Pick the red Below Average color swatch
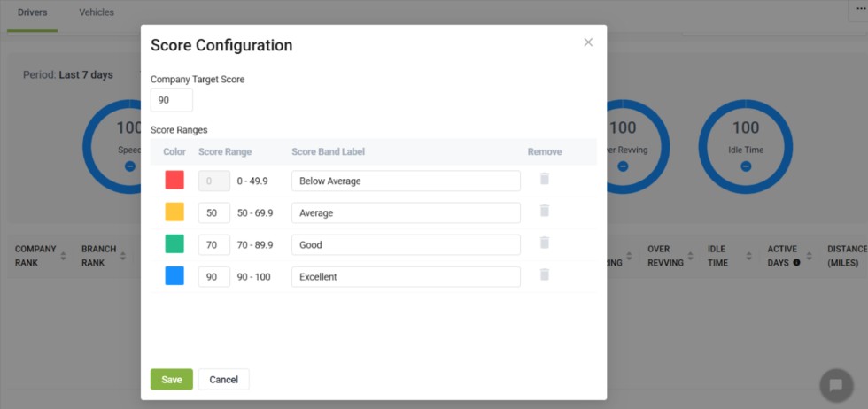The height and width of the screenshot is (409, 868). (x=174, y=180)
